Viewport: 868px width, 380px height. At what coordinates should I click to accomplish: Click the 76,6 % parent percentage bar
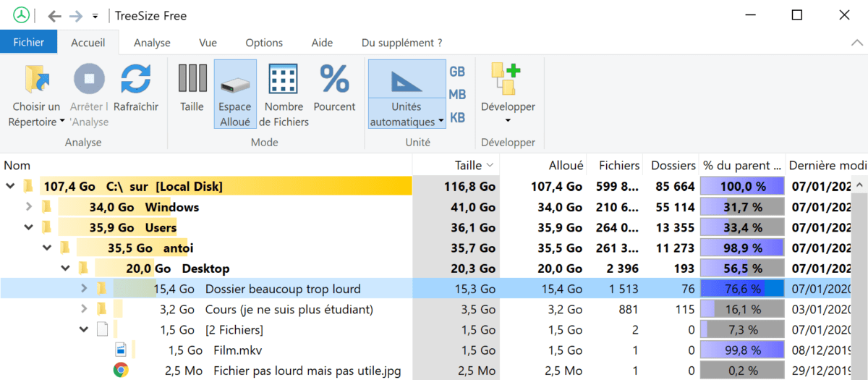pos(741,289)
